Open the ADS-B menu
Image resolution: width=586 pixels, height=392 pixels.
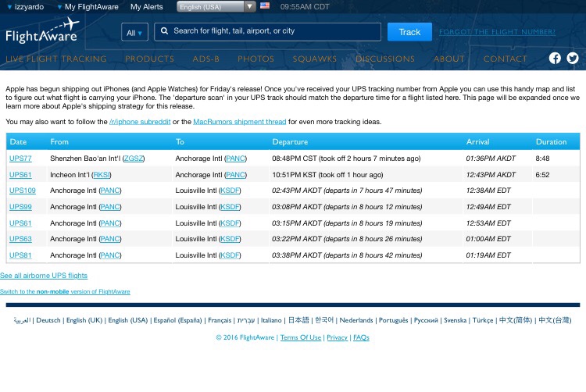point(206,59)
